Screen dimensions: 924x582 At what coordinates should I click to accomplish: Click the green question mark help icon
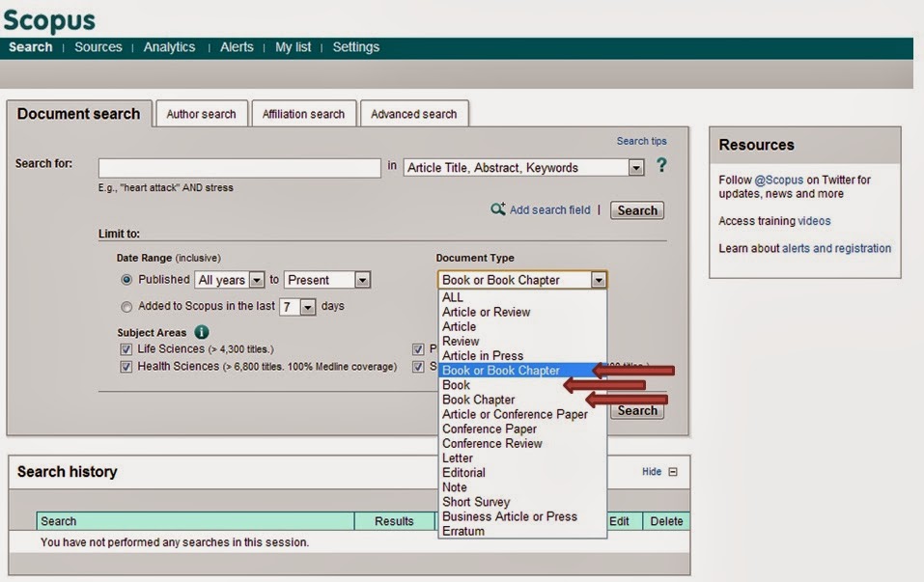[x=661, y=166]
